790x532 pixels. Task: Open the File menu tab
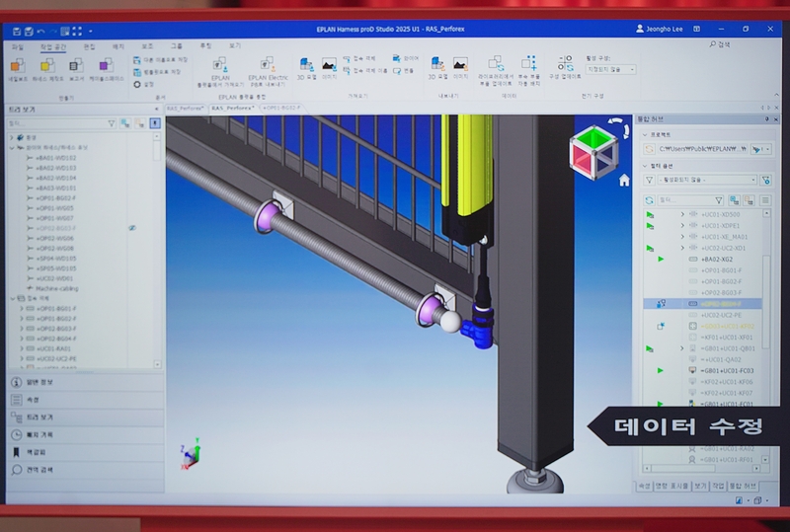click(x=18, y=46)
